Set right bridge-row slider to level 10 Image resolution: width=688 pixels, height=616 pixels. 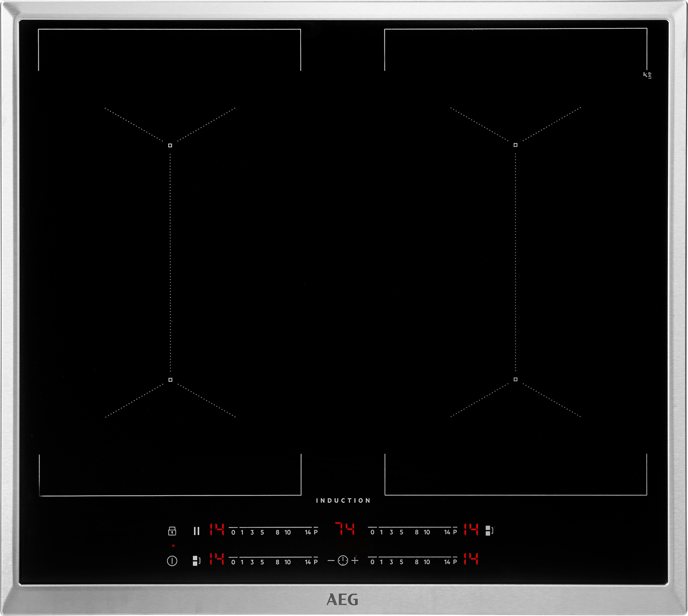tap(427, 532)
